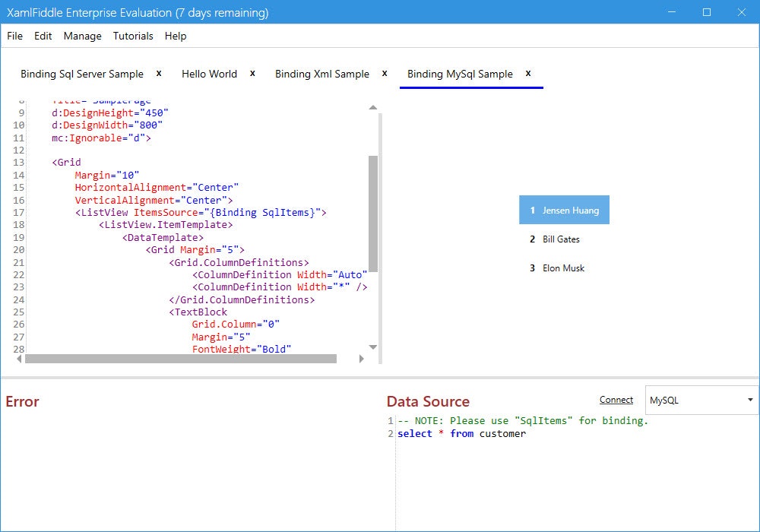Click the code editor scroll right arrow
Image resolution: width=760 pixels, height=532 pixels.
coord(362,359)
